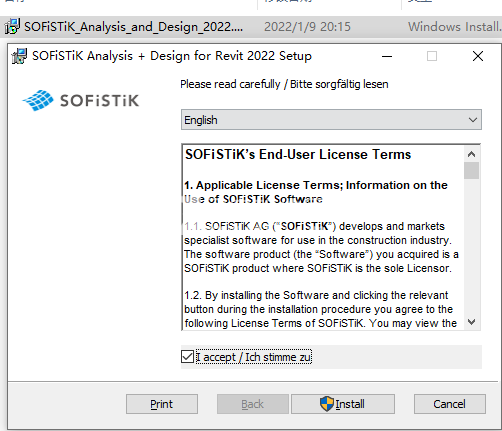
Task: Click the SOFiSTiK logo image
Action: click(80, 100)
